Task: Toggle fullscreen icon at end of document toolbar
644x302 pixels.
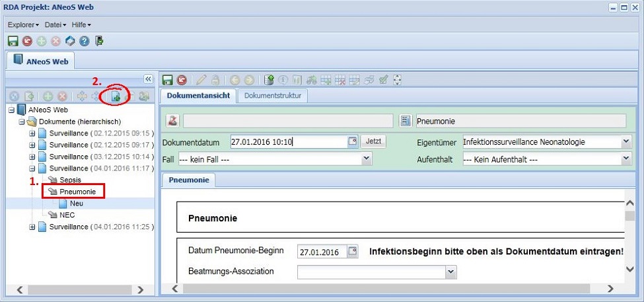Action: (x=397, y=80)
